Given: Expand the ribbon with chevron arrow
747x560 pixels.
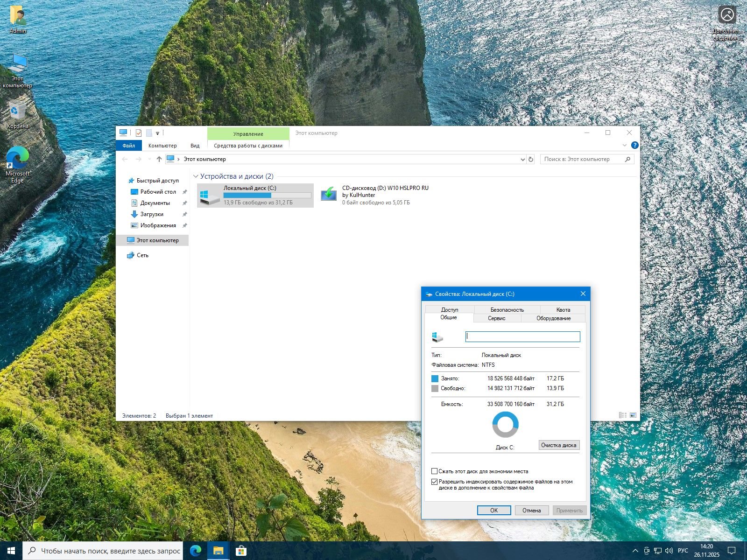Looking at the screenshot, I should pyautogui.click(x=625, y=145).
